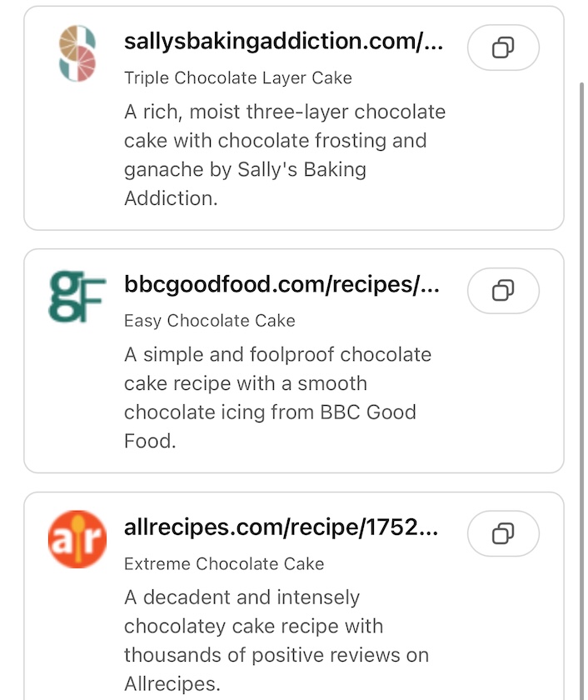Click the Allrecipes orange logo icon

[77, 538]
